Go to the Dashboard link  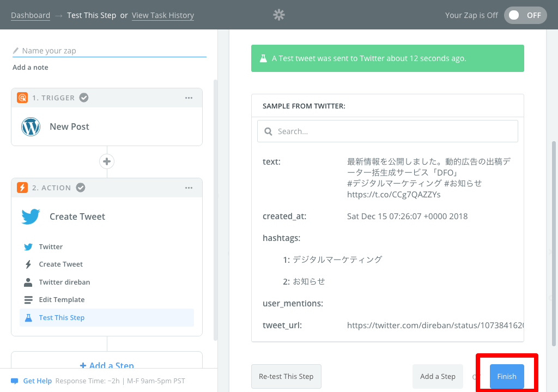31,15
